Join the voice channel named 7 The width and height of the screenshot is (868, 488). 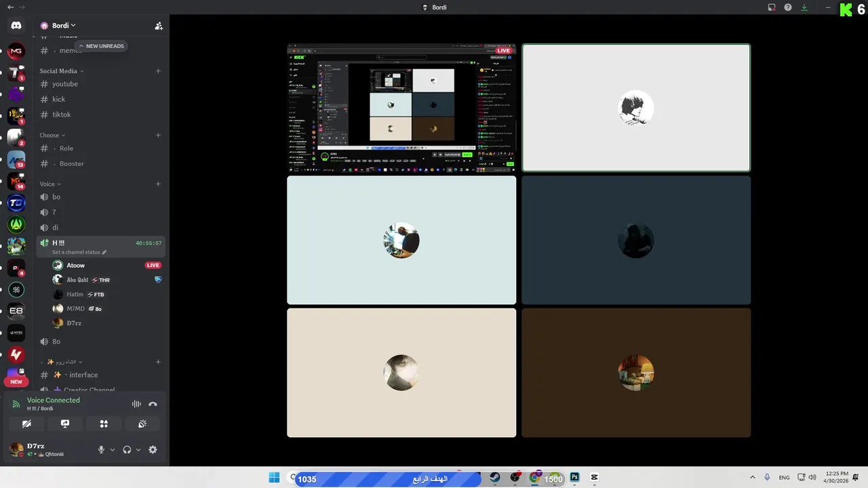click(100, 212)
